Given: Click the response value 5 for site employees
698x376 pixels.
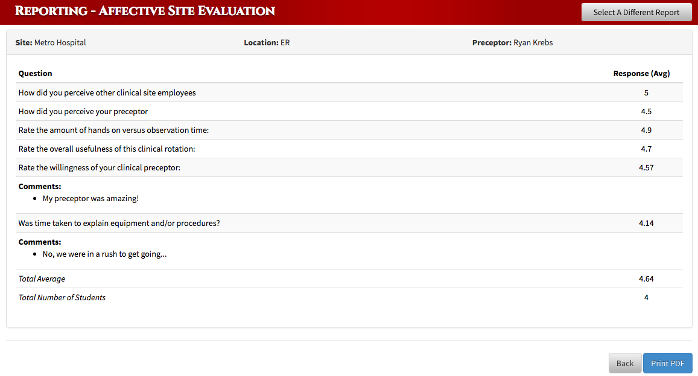Looking at the screenshot, I should [x=646, y=93].
